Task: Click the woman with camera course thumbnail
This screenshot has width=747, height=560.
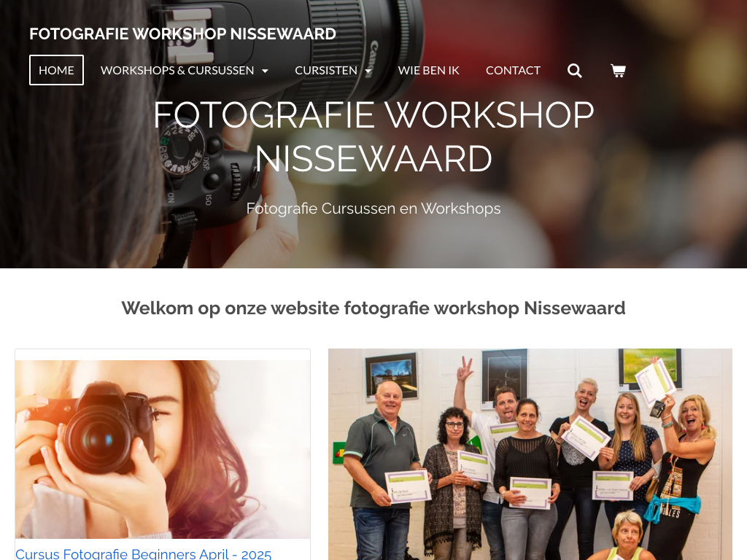Action: click(x=163, y=449)
